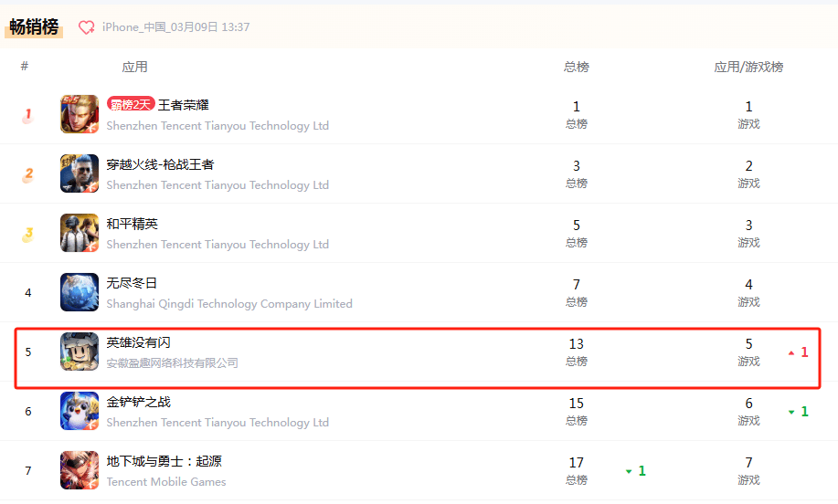Click the rank 1 medal icon
The height and width of the screenshot is (504, 838).
27,115
